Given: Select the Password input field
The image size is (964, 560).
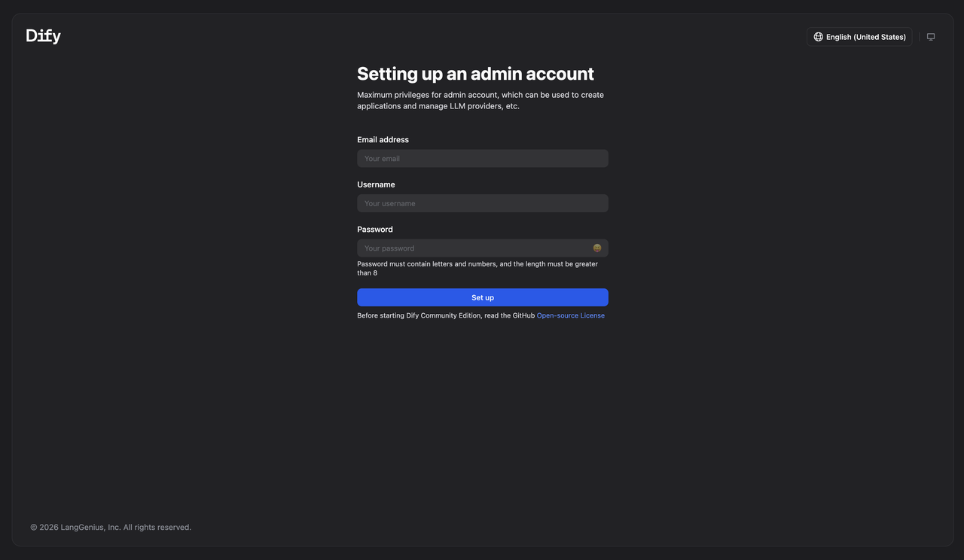Looking at the screenshot, I should click(483, 248).
